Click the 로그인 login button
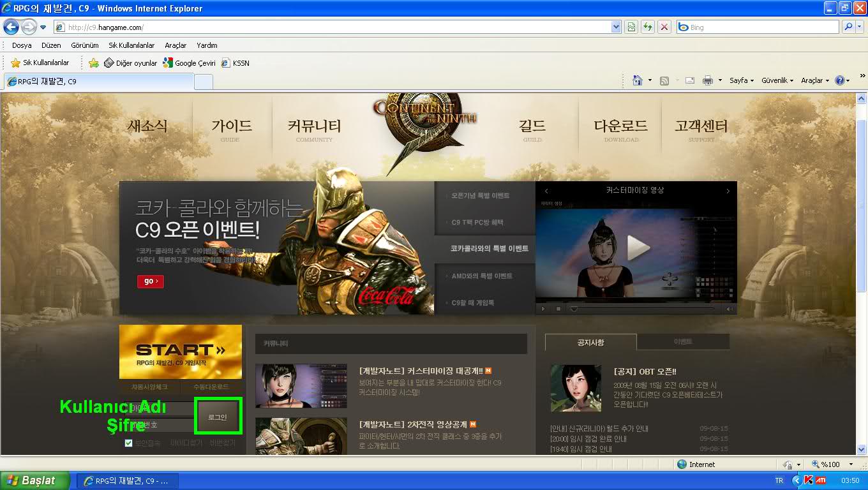Viewport: 868px width, 490px height. [x=218, y=417]
